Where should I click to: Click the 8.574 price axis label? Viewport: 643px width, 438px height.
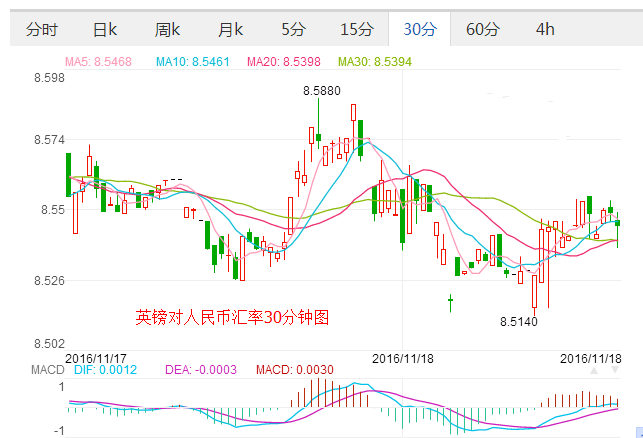[x=49, y=140]
